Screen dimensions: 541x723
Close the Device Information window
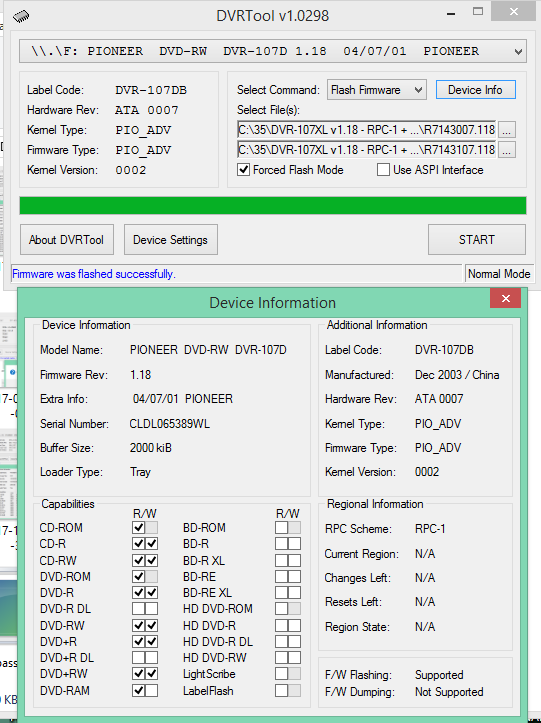505,299
